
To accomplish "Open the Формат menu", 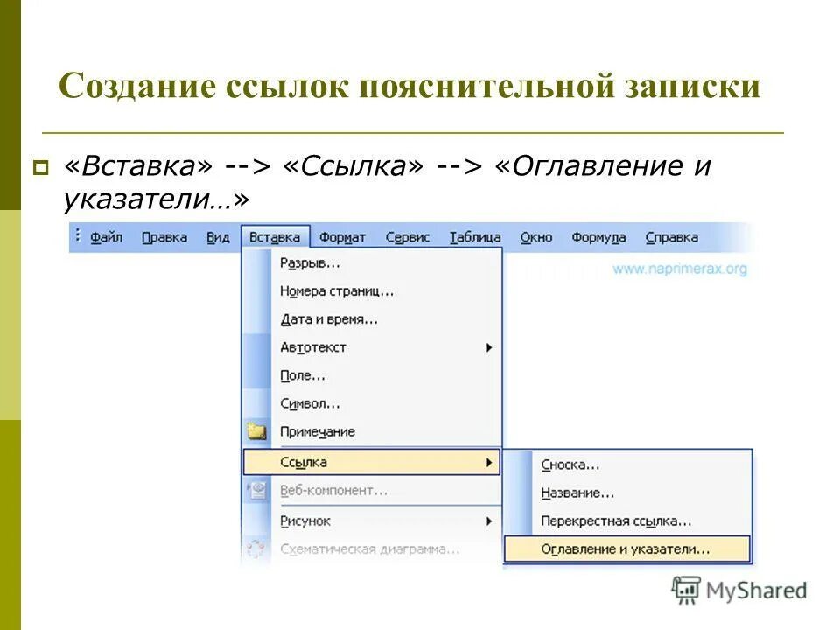I will (342, 237).
